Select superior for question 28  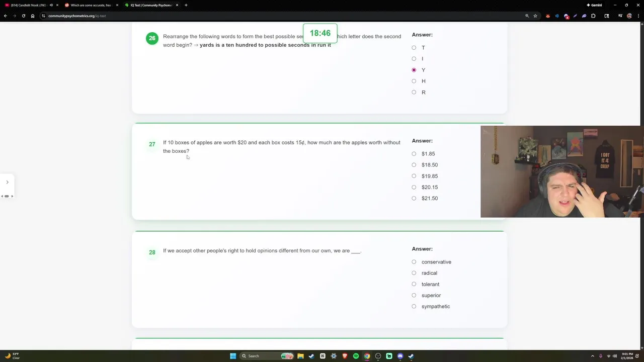click(414, 295)
